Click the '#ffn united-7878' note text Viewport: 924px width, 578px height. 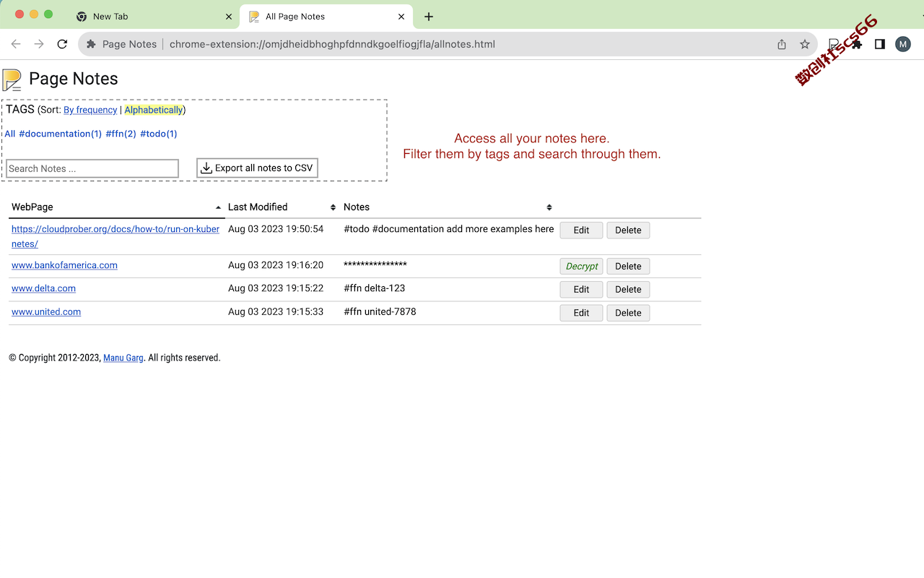[380, 312]
